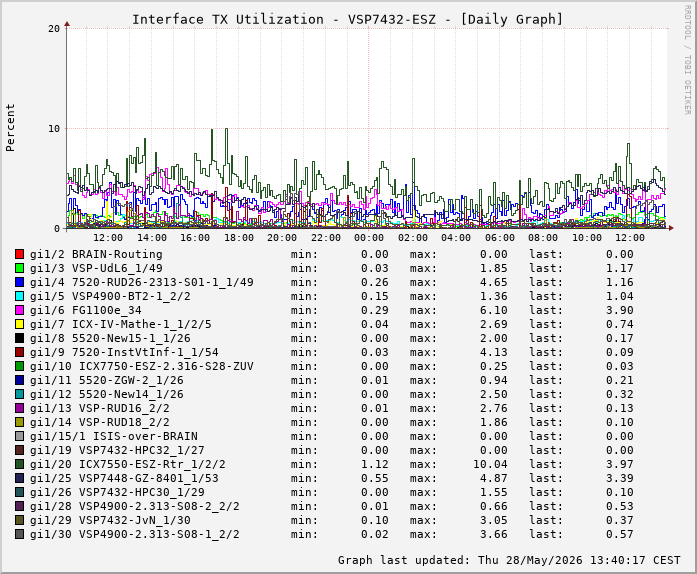697x574 pixels.
Task: Click the max value 4.13 for gi1/9
Action: coord(493,352)
